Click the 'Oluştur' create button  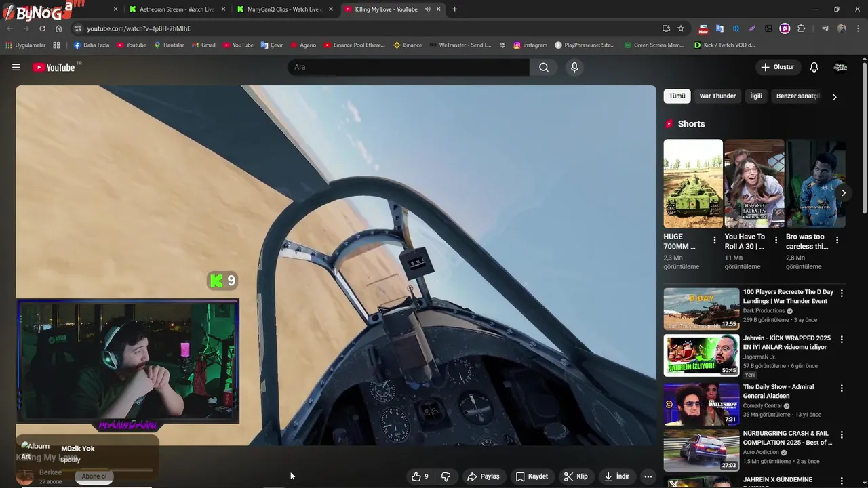pyautogui.click(x=777, y=67)
